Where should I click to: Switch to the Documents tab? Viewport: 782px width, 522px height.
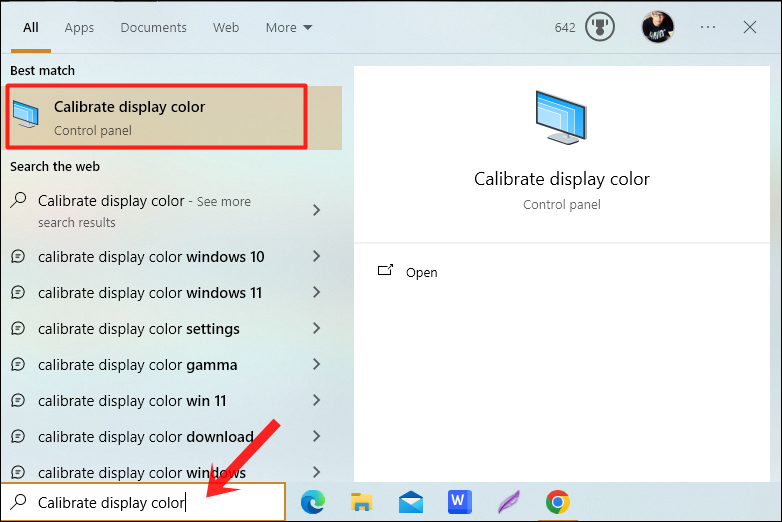coord(153,27)
